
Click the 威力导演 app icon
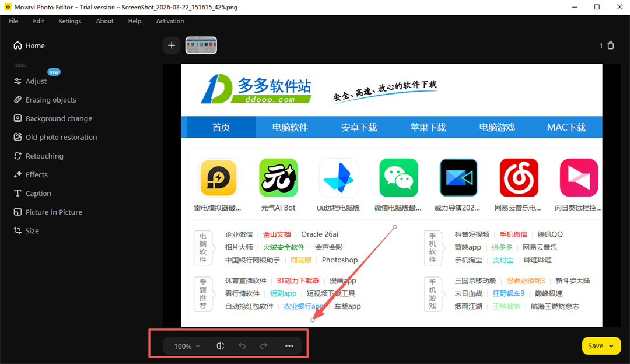pyautogui.click(x=459, y=177)
